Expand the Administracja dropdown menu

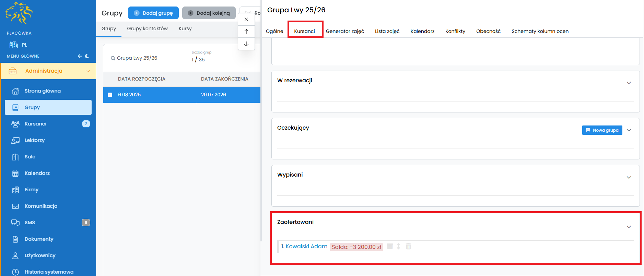click(x=87, y=71)
